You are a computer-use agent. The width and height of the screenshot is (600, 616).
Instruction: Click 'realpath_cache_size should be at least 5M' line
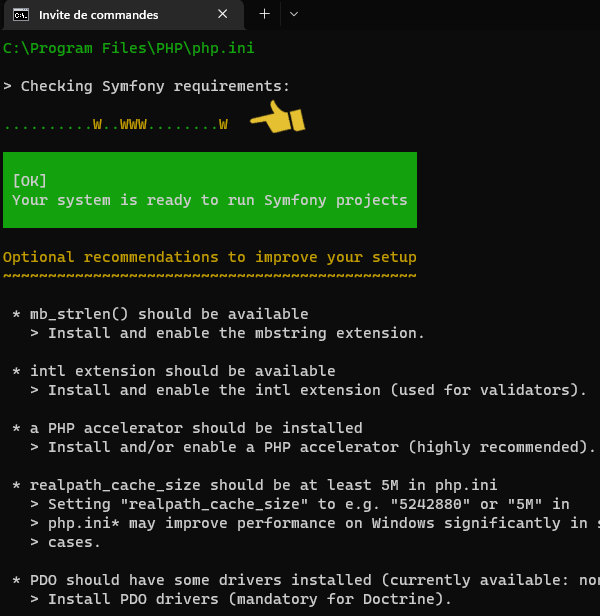coord(255,485)
